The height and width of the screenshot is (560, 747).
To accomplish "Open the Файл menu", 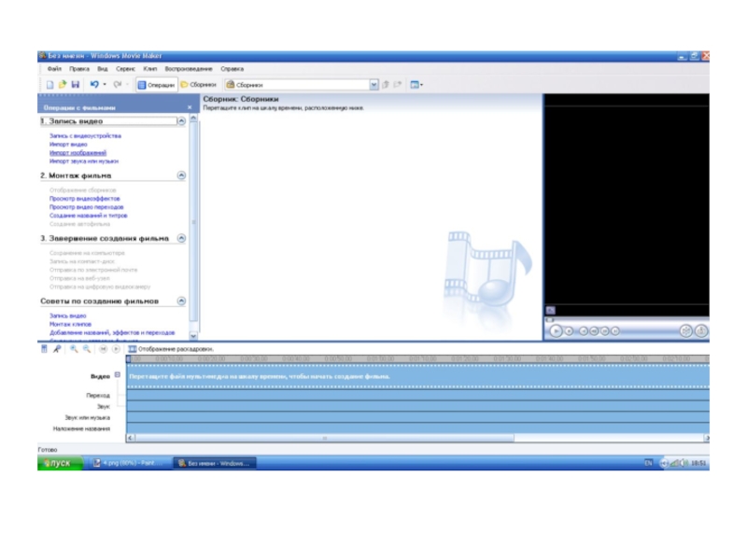I will (x=54, y=69).
